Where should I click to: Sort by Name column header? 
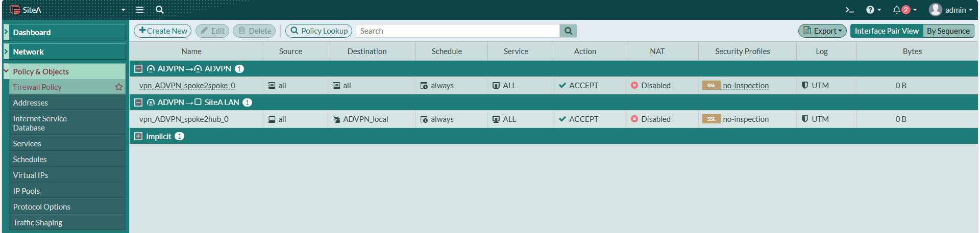click(191, 51)
